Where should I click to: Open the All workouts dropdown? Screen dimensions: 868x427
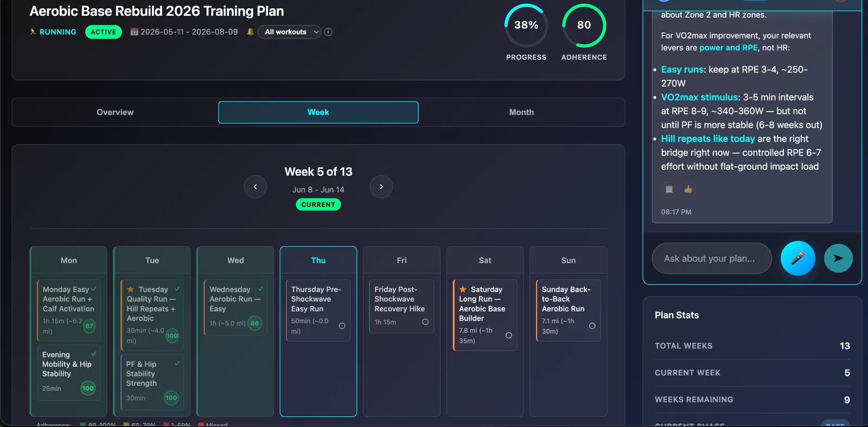coord(289,32)
